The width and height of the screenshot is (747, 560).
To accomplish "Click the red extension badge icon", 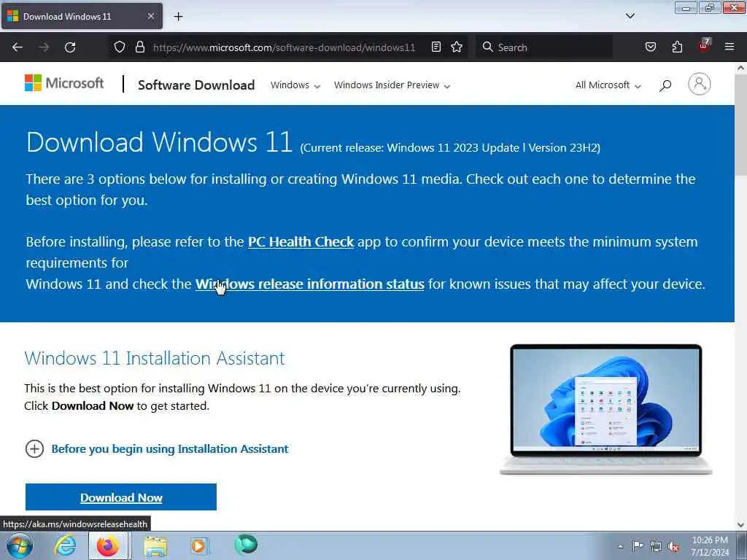I will tap(704, 46).
